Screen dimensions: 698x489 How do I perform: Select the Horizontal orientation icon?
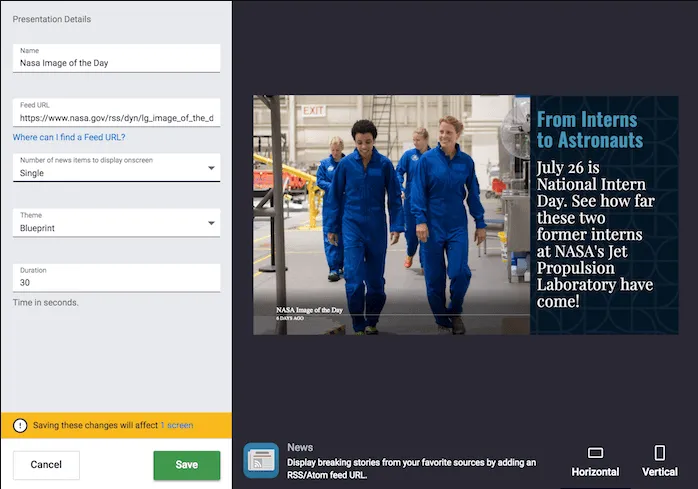pos(595,453)
